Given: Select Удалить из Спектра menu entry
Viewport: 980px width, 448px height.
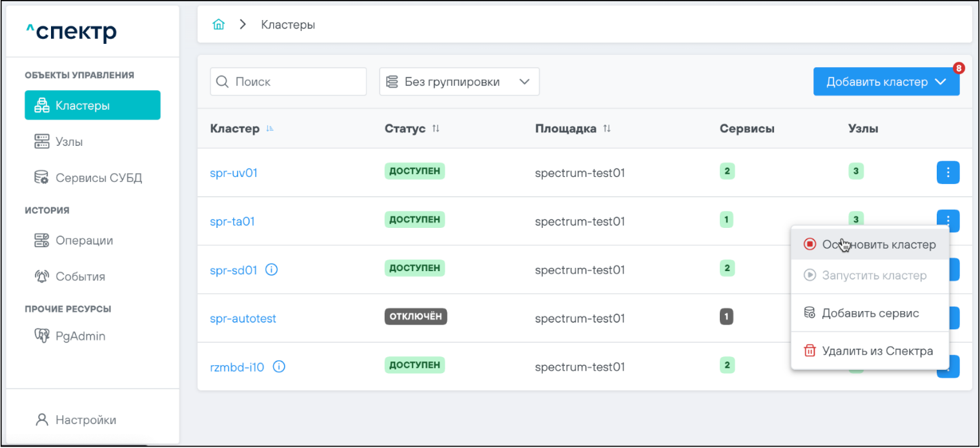Looking at the screenshot, I should 870,351.
